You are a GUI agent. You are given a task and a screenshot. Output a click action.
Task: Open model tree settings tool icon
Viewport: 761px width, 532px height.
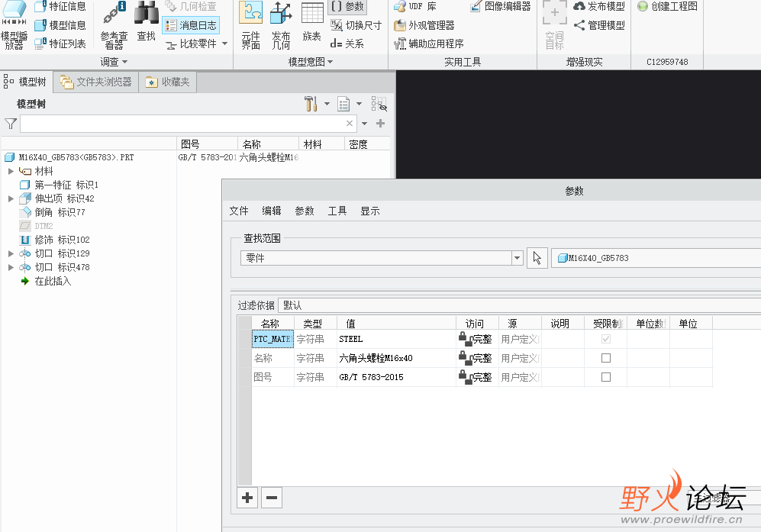(x=311, y=103)
